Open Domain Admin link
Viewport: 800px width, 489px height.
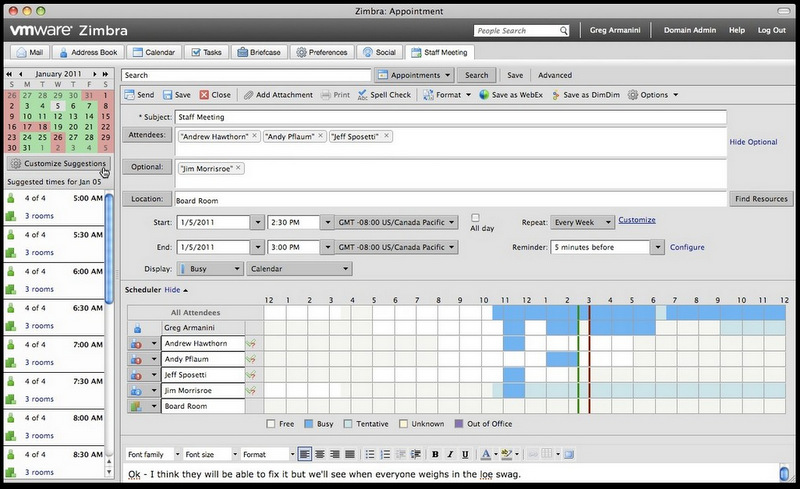[689, 30]
